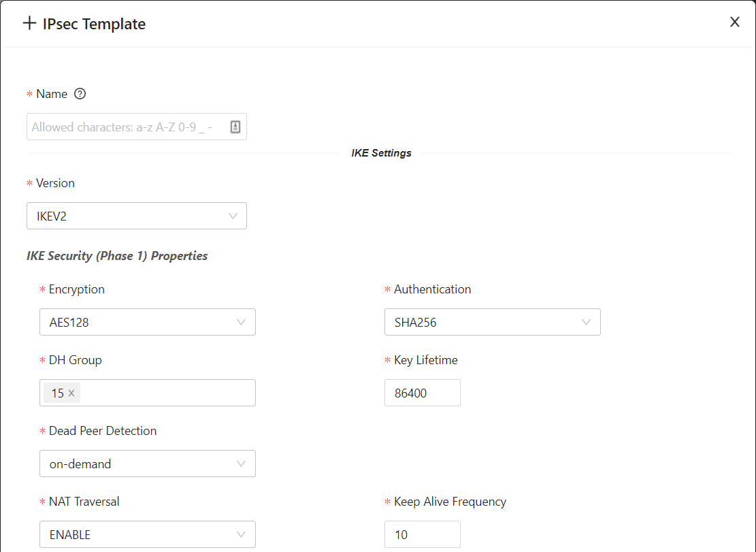Click the Key Lifetime label
This screenshot has height=552, width=756.
coord(426,360)
